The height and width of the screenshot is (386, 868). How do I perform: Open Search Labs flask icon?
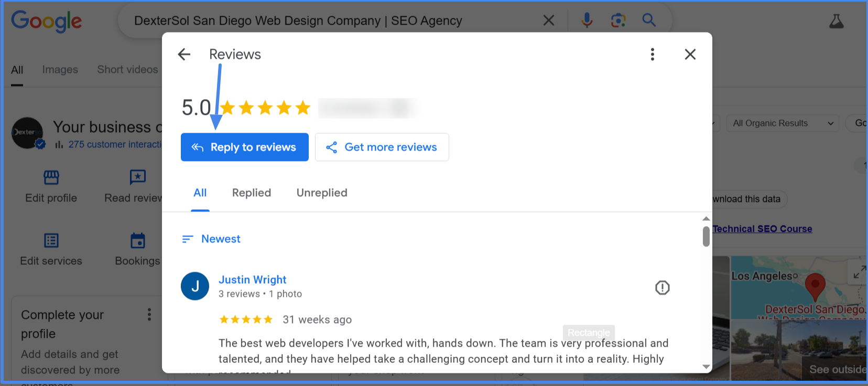pos(837,21)
